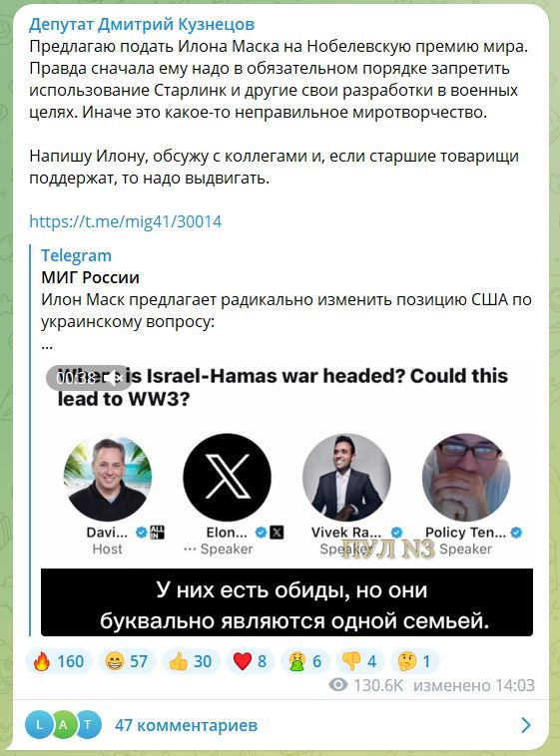
Task: Toggle the grinning face reaction 57
Action: pyautogui.click(x=127, y=661)
